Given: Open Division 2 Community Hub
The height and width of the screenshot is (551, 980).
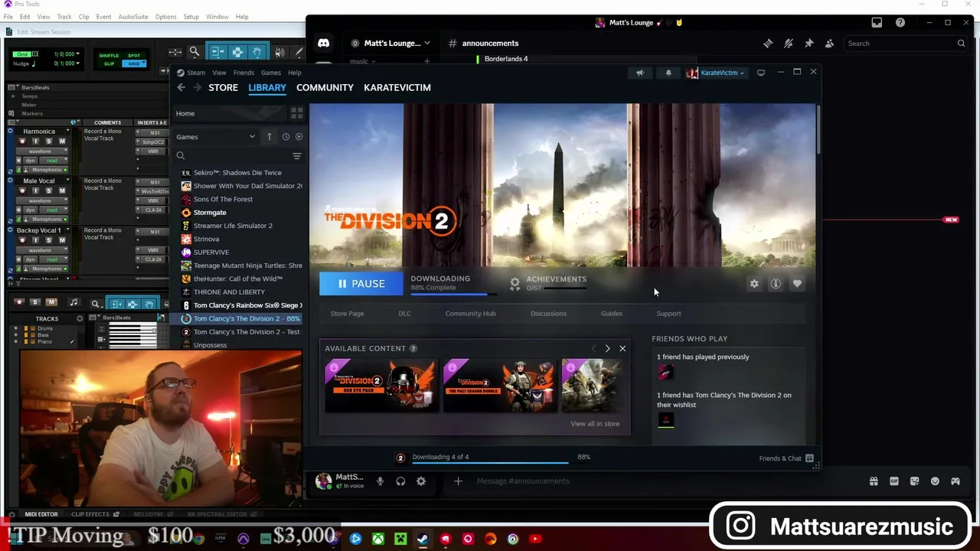Looking at the screenshot, I should coord(470,314).
